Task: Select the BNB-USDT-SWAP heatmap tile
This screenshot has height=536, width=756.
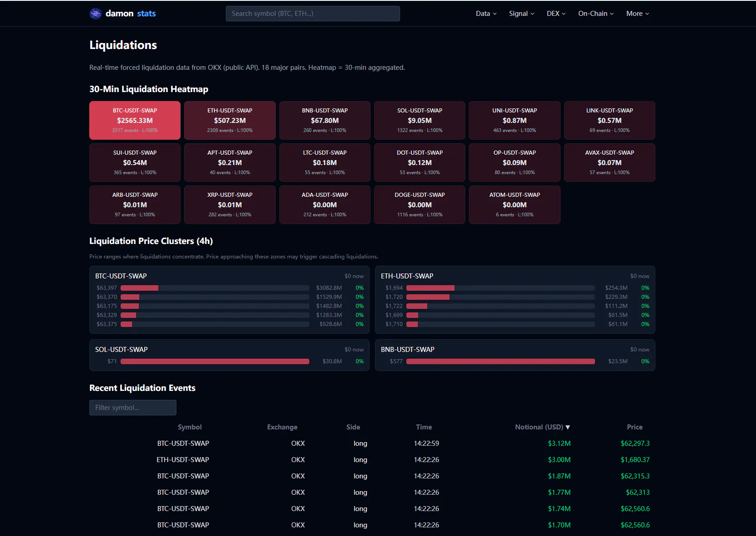Action: point(325,120)
